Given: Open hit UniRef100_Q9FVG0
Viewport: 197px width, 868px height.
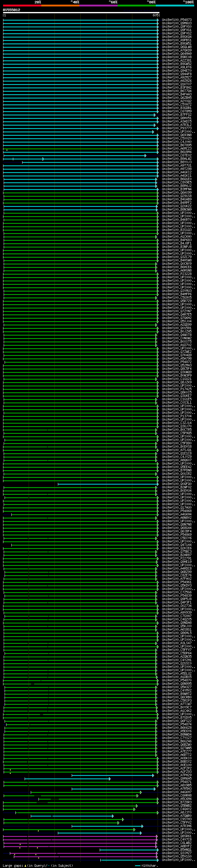Looking at the screenshot, I should (176, 26).
